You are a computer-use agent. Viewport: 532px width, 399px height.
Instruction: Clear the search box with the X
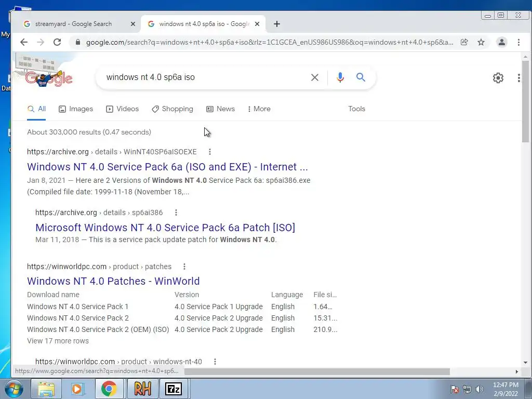click(315, 77)
